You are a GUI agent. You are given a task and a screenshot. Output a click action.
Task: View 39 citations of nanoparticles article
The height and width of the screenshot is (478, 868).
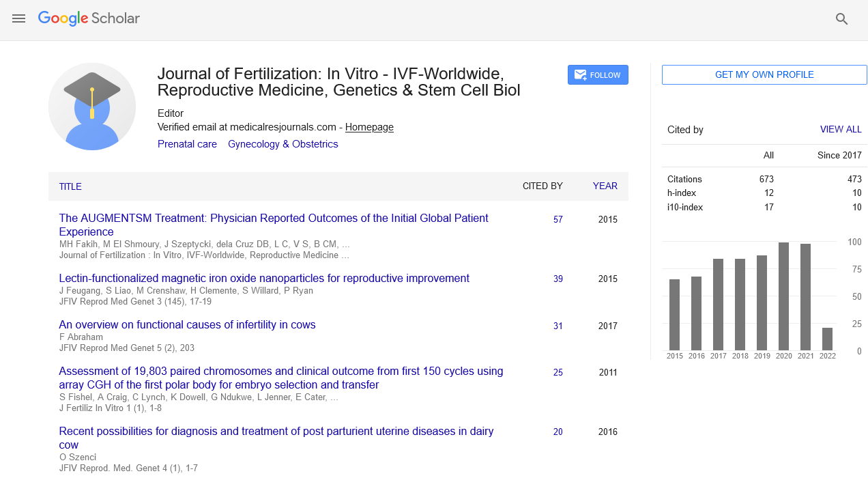[x=558, y=279]
